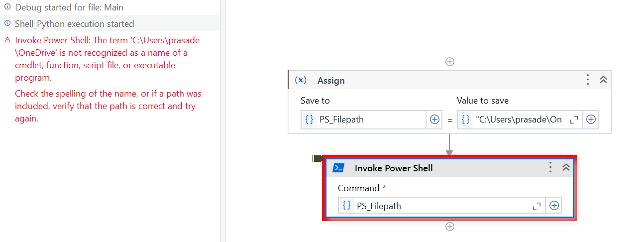644x242 pixels.
Task: Collapse the Assign activity card
Action: (603, 80)
